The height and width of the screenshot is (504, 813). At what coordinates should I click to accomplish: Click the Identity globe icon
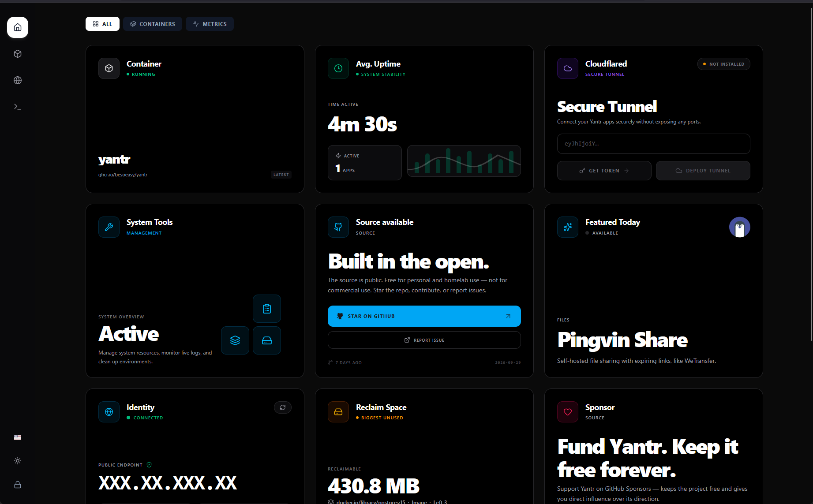(x=109, y=412)
